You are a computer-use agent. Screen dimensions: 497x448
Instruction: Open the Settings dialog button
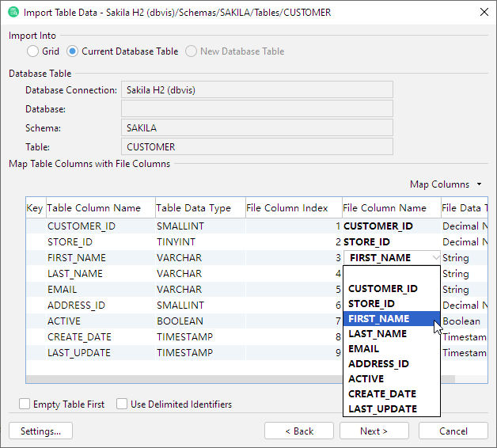coord(40,431)
